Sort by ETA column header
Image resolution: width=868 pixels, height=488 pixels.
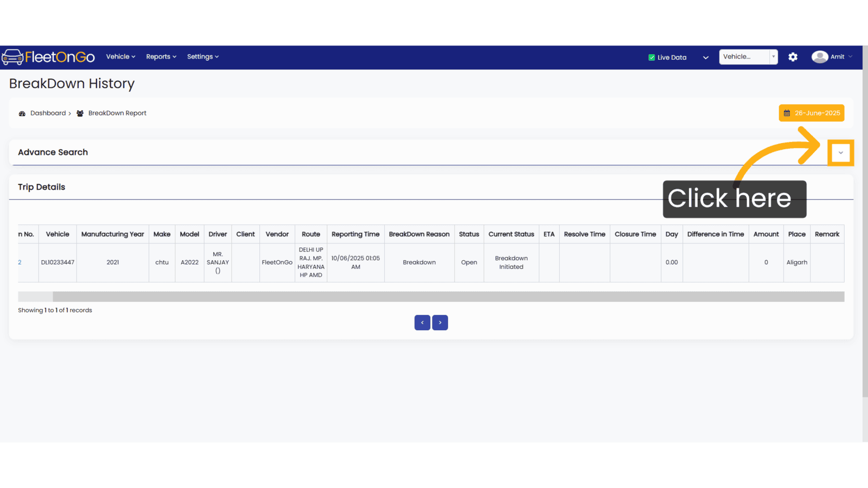click(x=549, y=234)
